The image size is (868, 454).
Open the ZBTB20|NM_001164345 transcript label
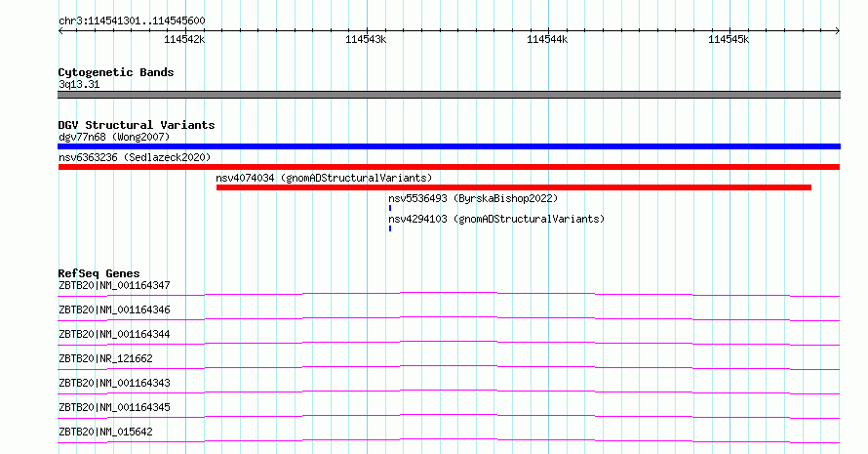pos(114,407)
